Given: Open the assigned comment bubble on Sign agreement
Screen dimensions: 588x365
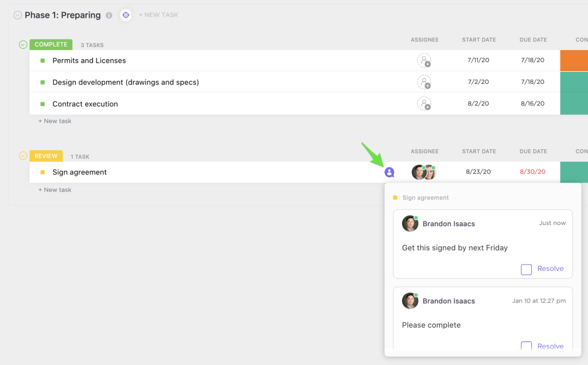Looking at the screenshot, I should (x=389, y=172).
